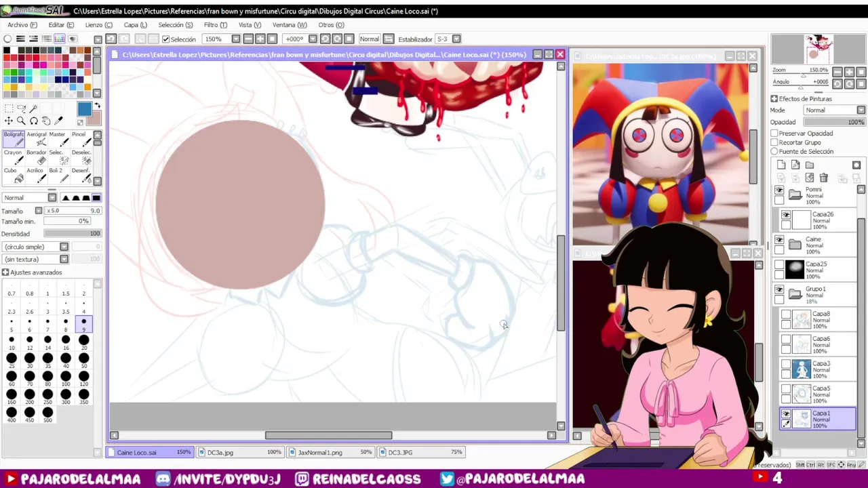
Task: Swap foreground and background colors arrow
Action: coord(97,106)
